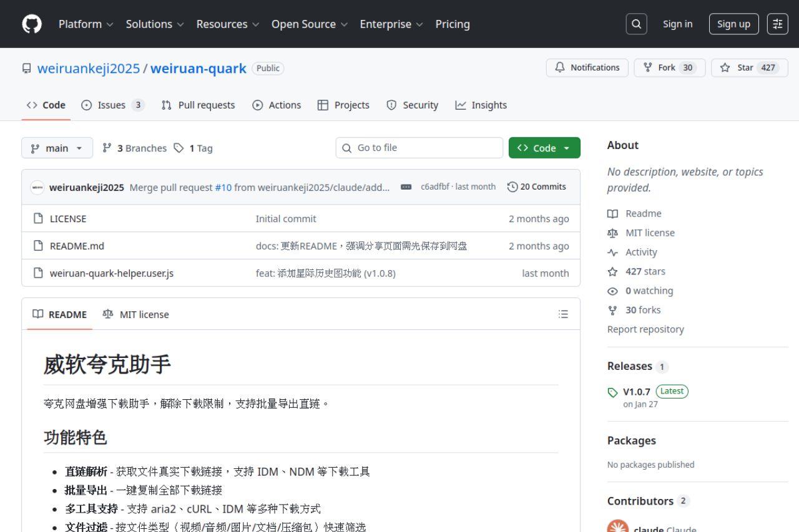Expand the Platform navigation menu
This screenshot has height=532, width=799.
[86, 24]
